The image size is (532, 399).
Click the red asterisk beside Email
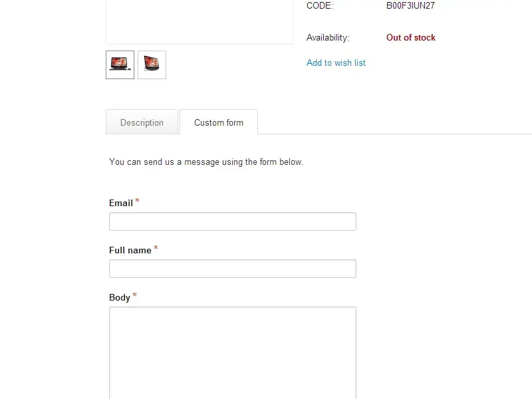[138, 201]
